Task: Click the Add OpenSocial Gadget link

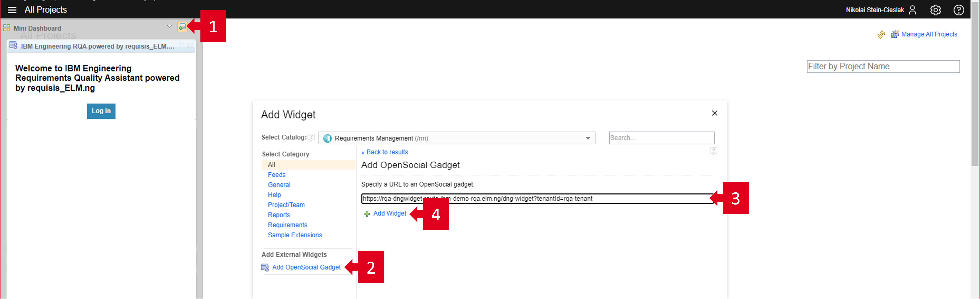Action: pos(306,267)
